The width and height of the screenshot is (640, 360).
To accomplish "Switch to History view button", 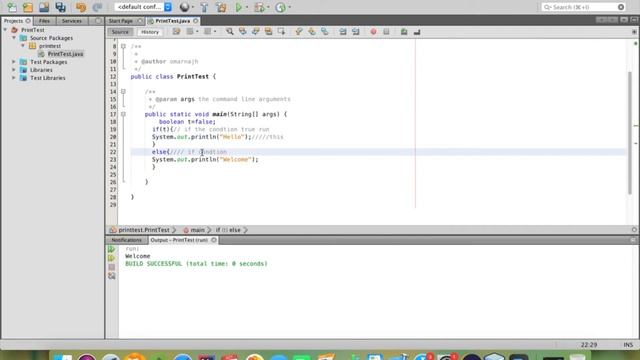I will point(150,32).
